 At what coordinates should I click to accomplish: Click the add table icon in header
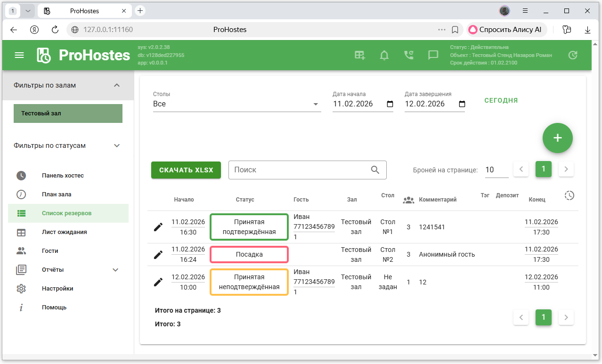pos(360,55)
